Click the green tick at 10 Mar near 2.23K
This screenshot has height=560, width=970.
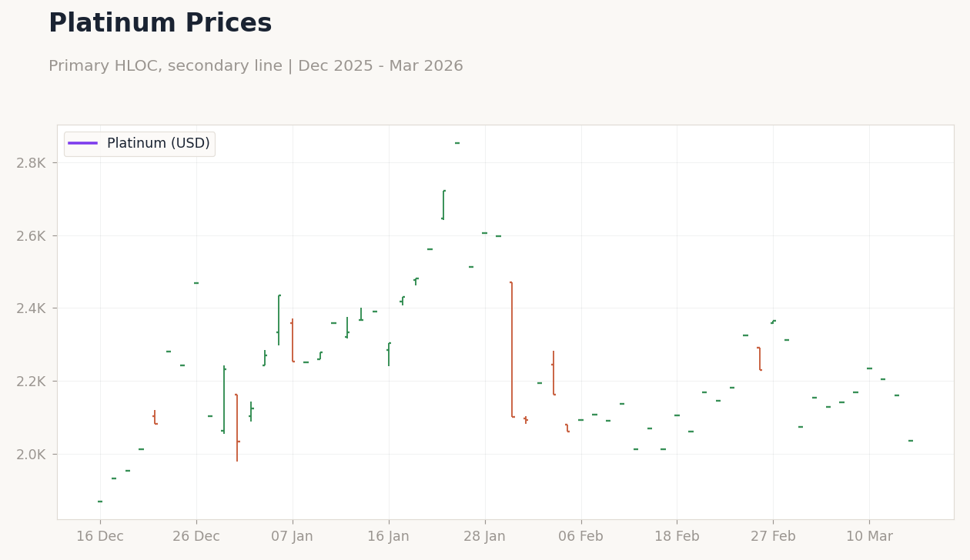click(x=870, y=368)
